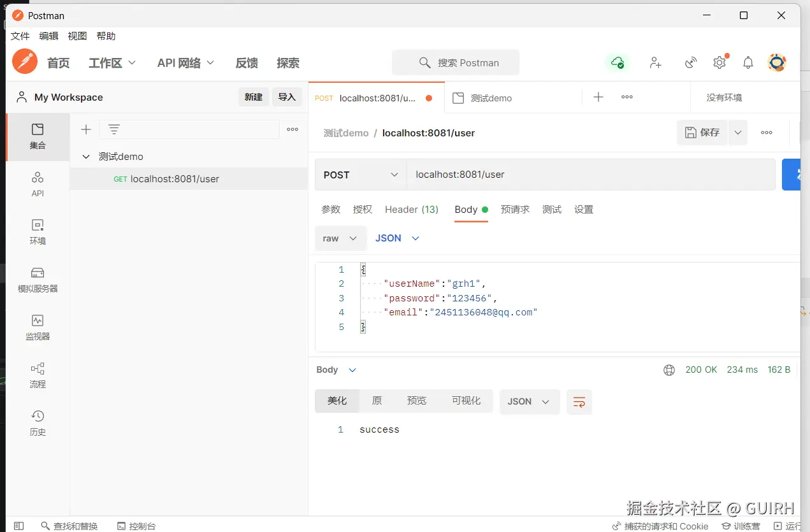This screenshot has height=532, width=810.
Task: Open 探索 in the header
Action: (288, 62)
